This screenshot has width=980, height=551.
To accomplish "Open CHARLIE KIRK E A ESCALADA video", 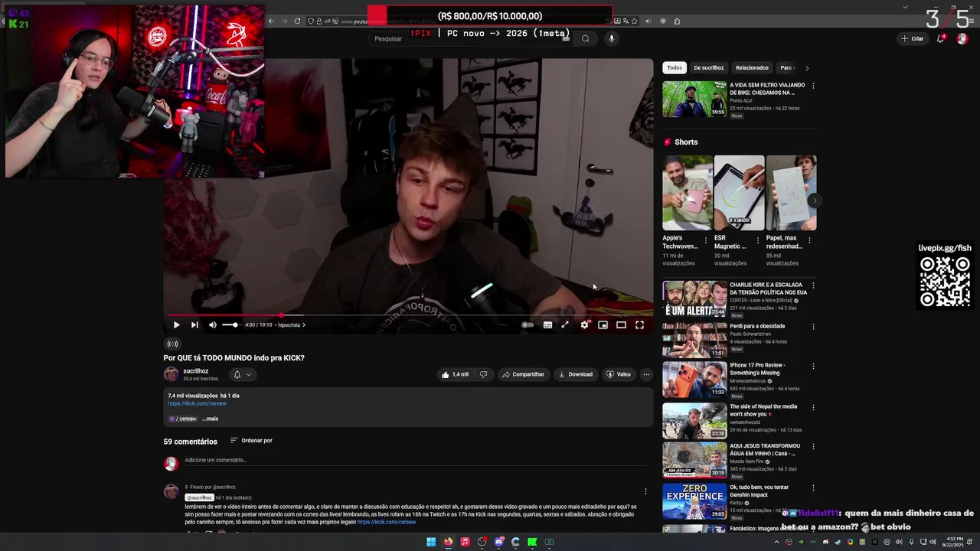I will 694,298.
